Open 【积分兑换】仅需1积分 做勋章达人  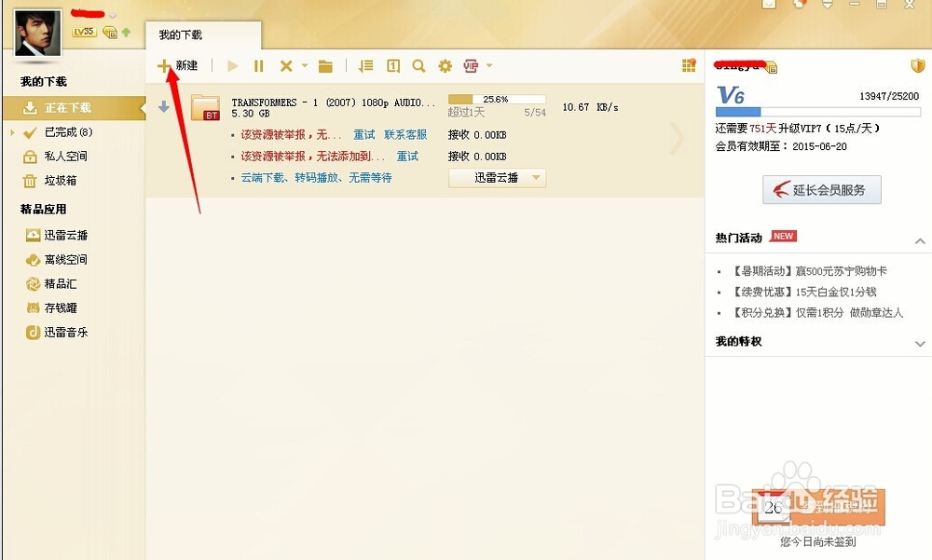pos(816,313)
